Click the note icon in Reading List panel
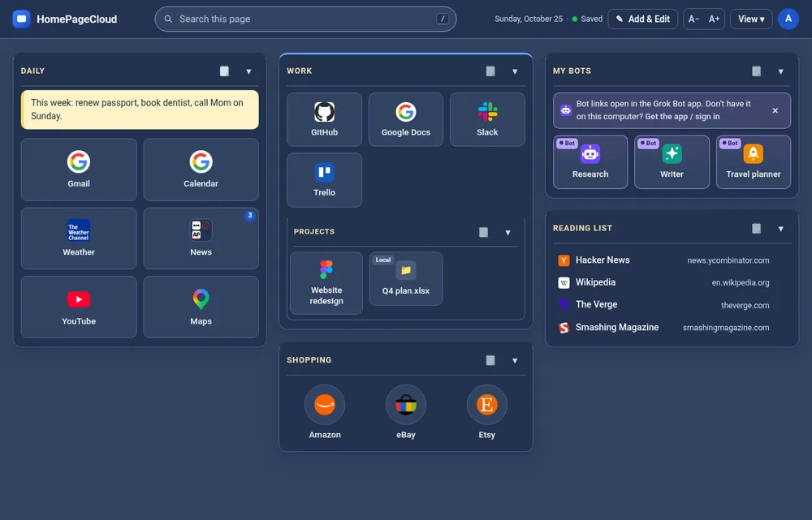Viewport: 812px width, 520px height. 757,228
